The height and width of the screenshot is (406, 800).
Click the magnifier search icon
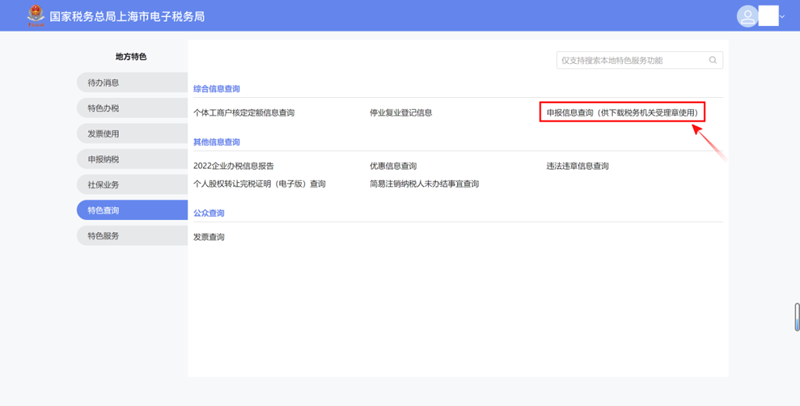click(713, 61)
